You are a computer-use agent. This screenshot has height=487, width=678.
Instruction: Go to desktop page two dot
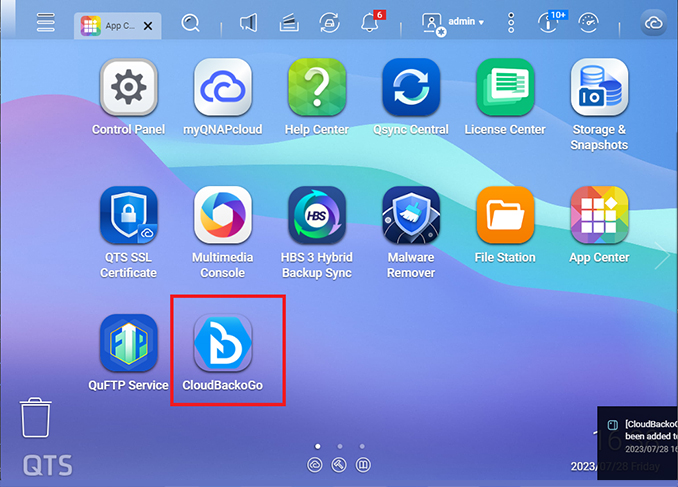point(340,446)
